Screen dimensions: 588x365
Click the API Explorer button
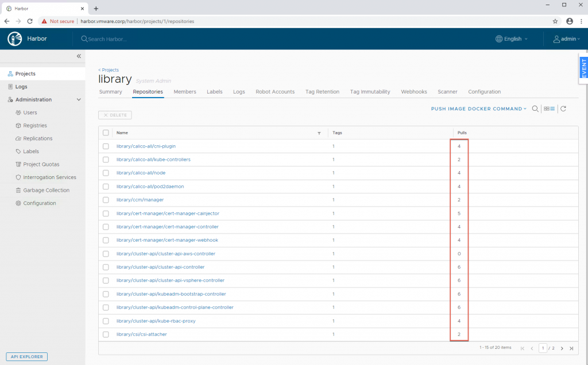(26, 356)
